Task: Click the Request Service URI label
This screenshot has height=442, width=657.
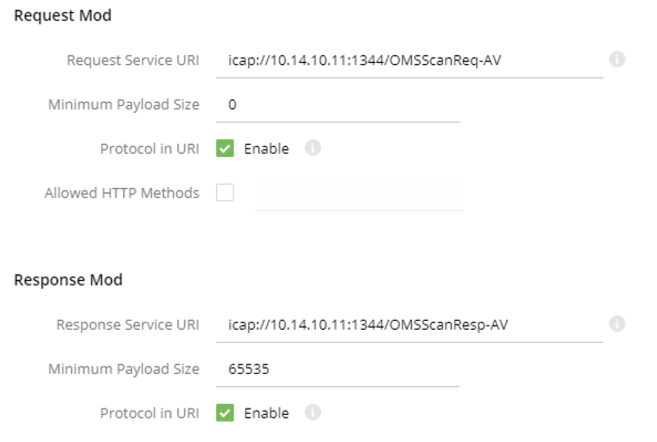Action: click(133, 60)
